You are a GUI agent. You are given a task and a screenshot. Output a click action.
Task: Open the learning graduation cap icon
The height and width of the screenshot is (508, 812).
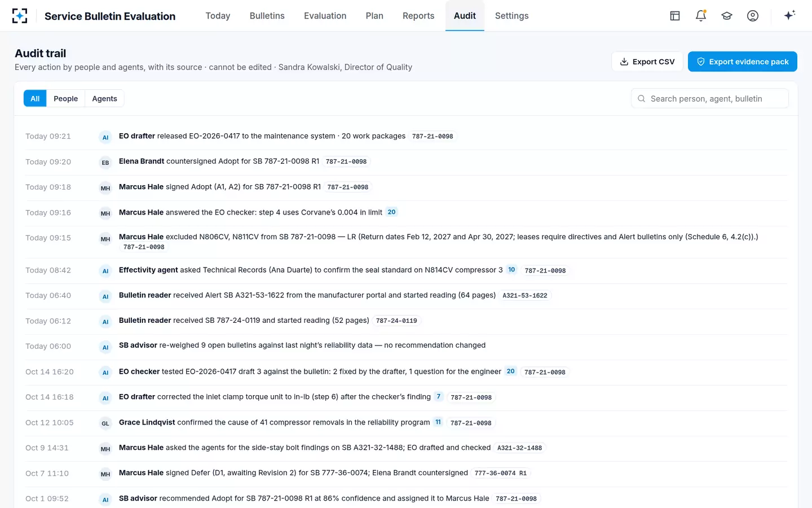(727, 16)
